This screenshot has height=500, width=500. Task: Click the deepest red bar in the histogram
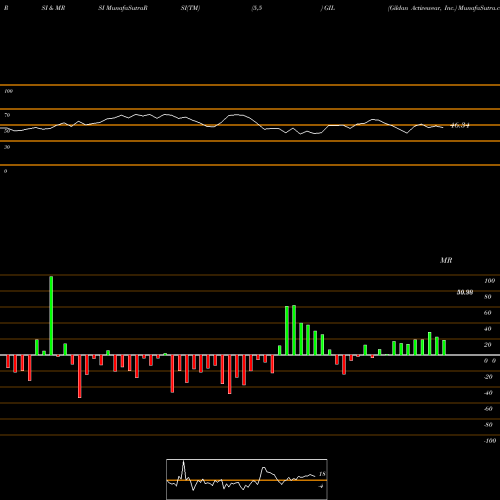tap(80, 376)
